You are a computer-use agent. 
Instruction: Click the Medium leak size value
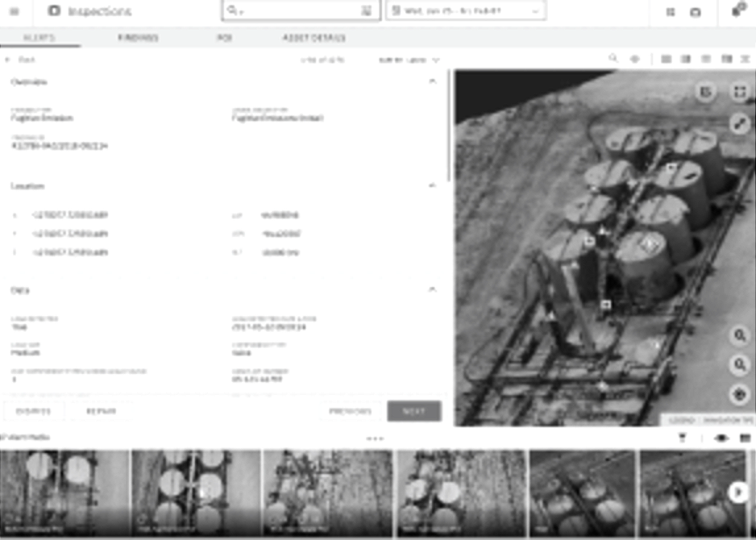tap(26, 353)
